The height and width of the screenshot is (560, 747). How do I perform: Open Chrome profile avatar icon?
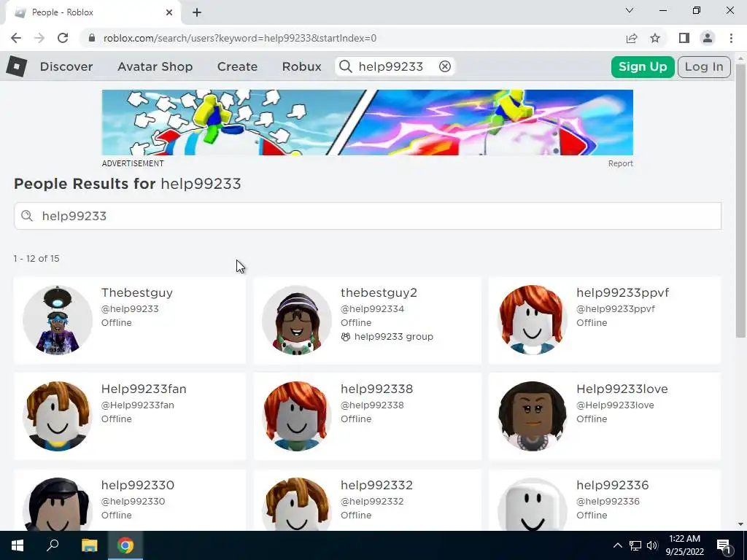tap(708, 38)
